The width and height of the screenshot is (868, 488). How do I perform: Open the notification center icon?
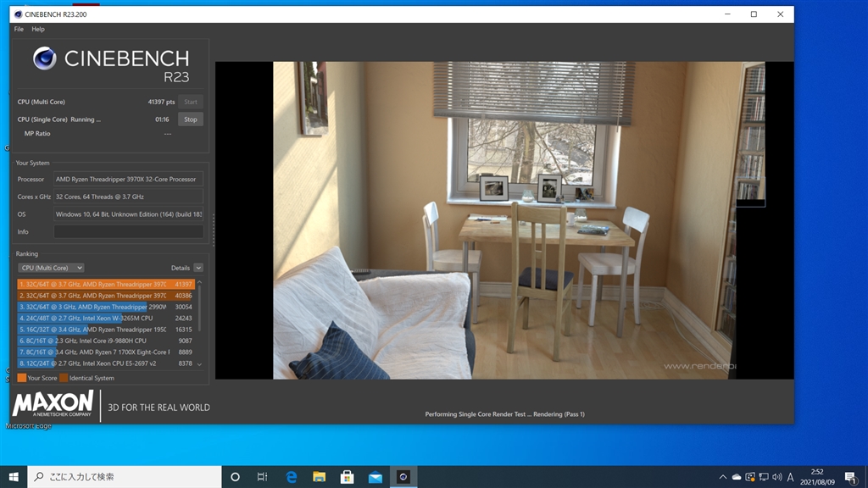pos(851,477)
